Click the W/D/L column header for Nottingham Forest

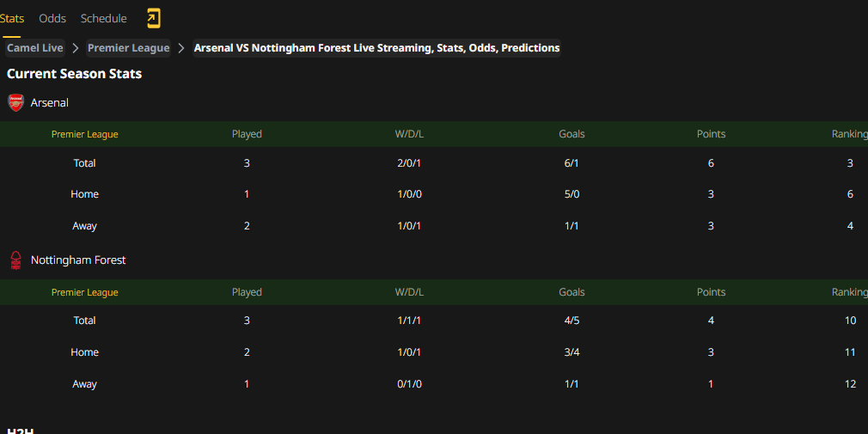point(410,292)
